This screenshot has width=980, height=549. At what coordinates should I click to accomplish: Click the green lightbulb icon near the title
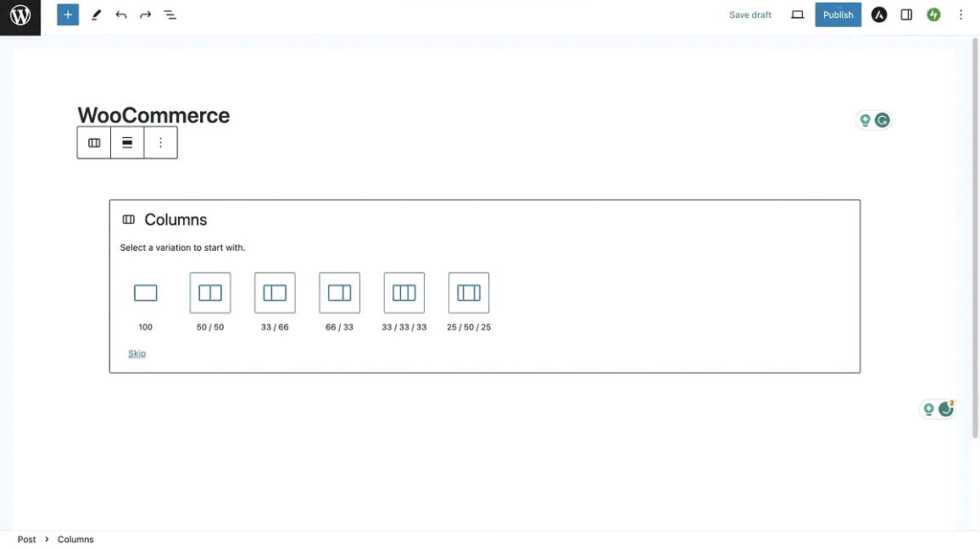(865, 120)
